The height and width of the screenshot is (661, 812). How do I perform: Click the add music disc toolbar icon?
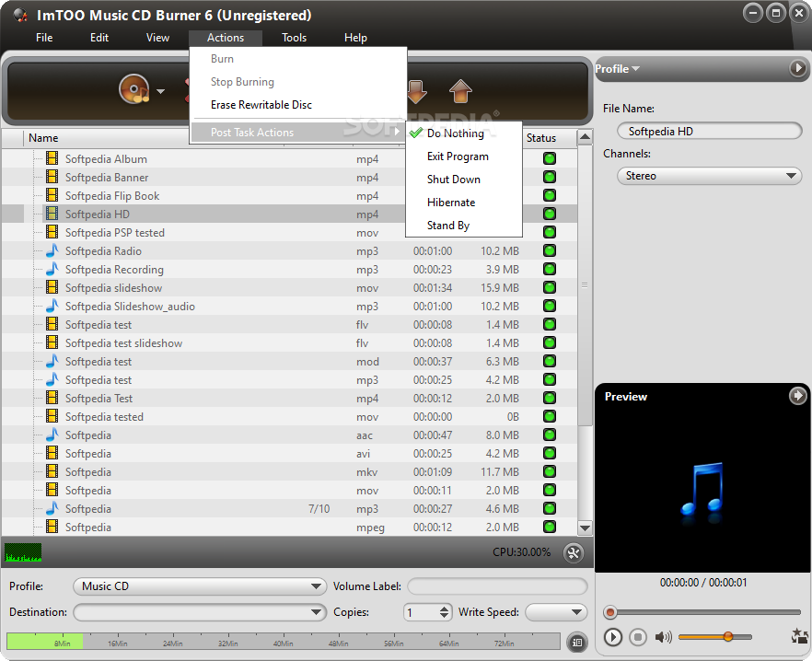[x=134, y=89]
